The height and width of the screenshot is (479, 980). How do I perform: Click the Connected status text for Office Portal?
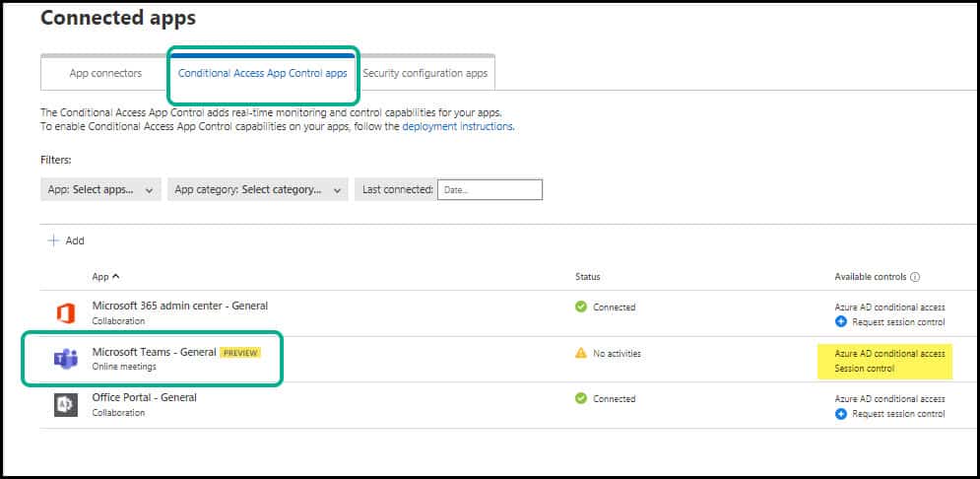click(615, 398)
